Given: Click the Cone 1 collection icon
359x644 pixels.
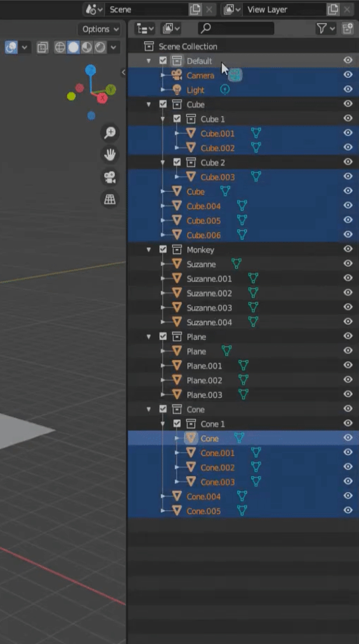Looking at the screenshot, I should tap(191, 424).
